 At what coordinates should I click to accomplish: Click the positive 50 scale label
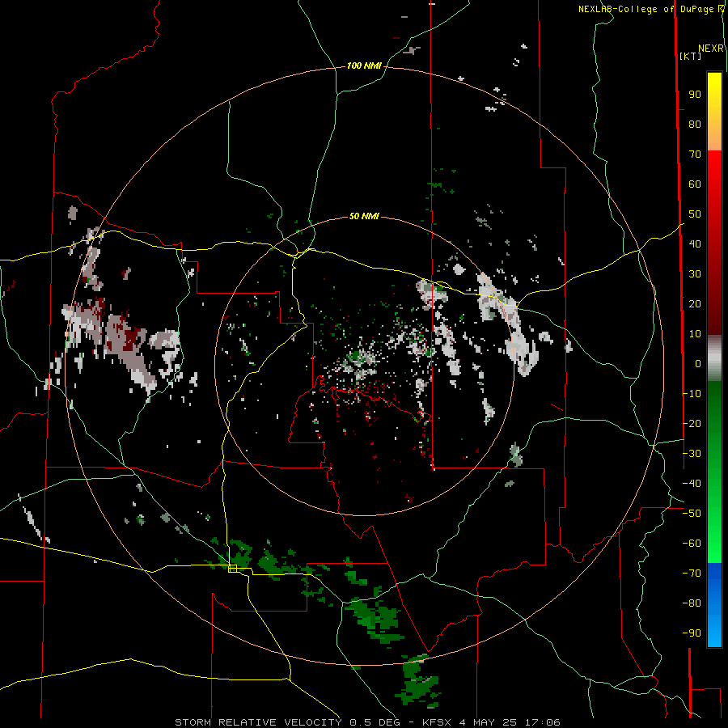[695, 214]
